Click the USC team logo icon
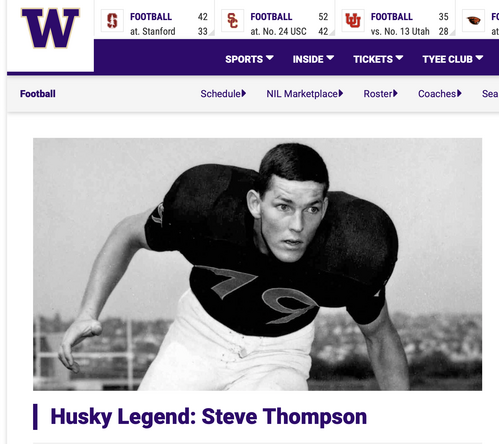499x444 pixels. tap(233, 21)
